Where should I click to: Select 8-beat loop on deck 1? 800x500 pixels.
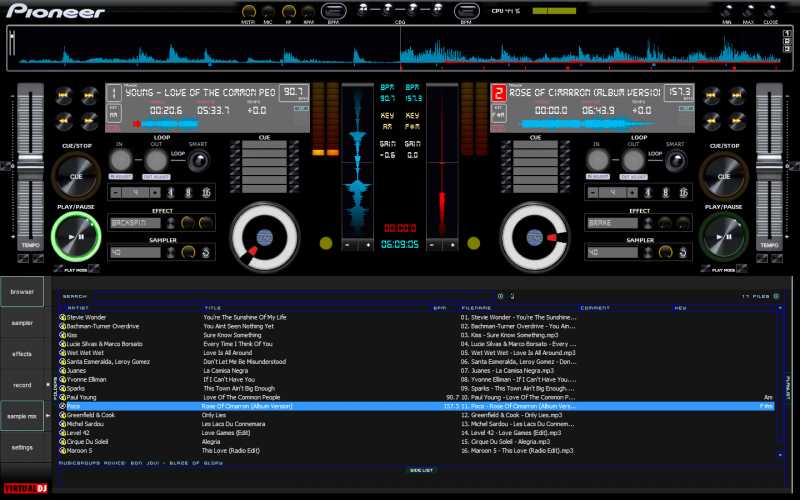[x=188, y=192]
